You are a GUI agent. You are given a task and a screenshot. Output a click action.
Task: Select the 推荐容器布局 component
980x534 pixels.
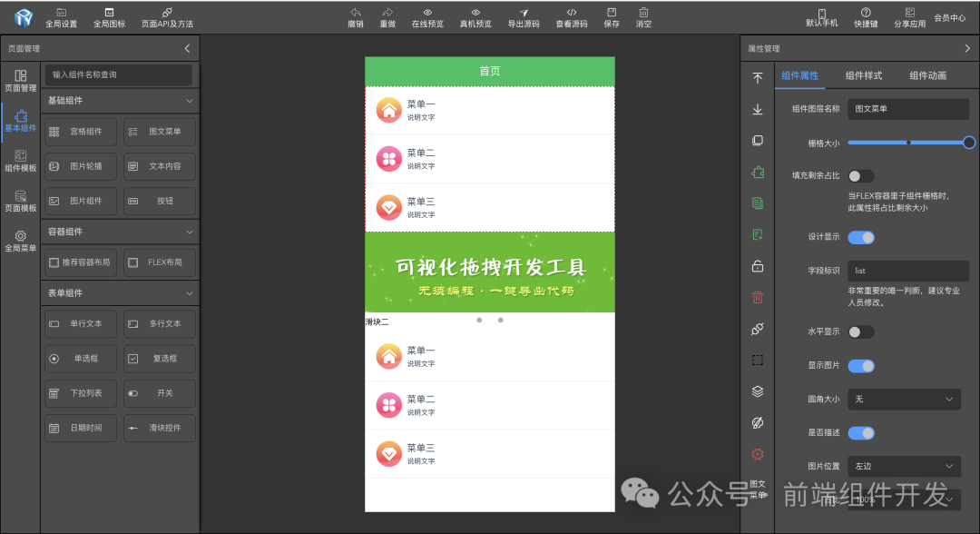pyautogui.click(x=81, y=262)
